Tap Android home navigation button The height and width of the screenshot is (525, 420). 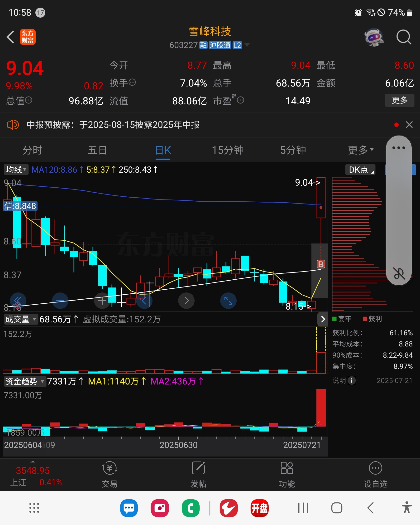point(337,508)
